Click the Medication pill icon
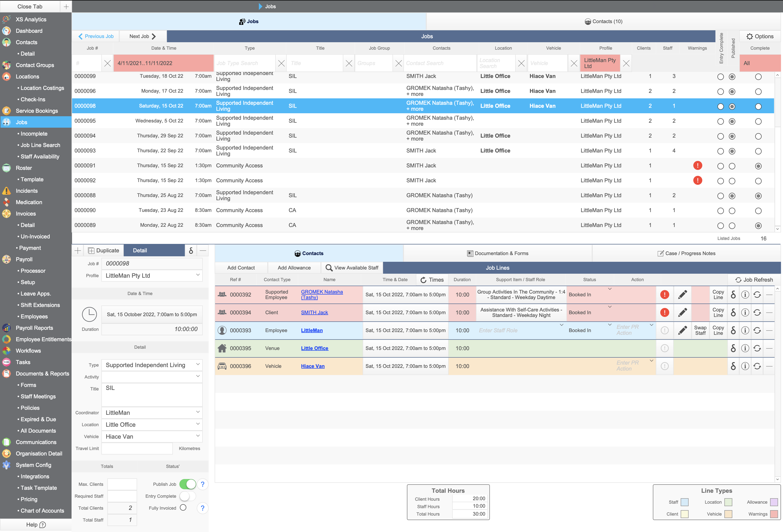 tap(6, 202)
